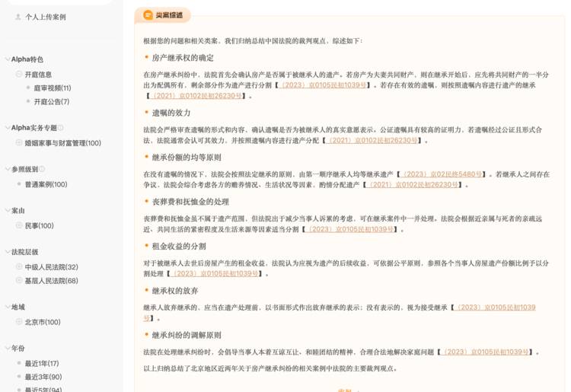Select the 最近3年(90) year filter
The image size is (571, 392).
click(x=43, y=377)
